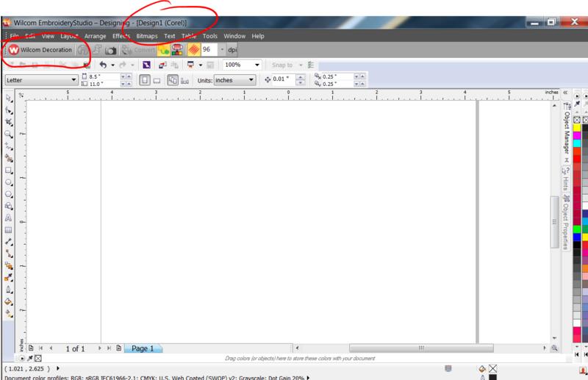Select the Table tool in toolbox
588x380 pixels.
(8, 230)
